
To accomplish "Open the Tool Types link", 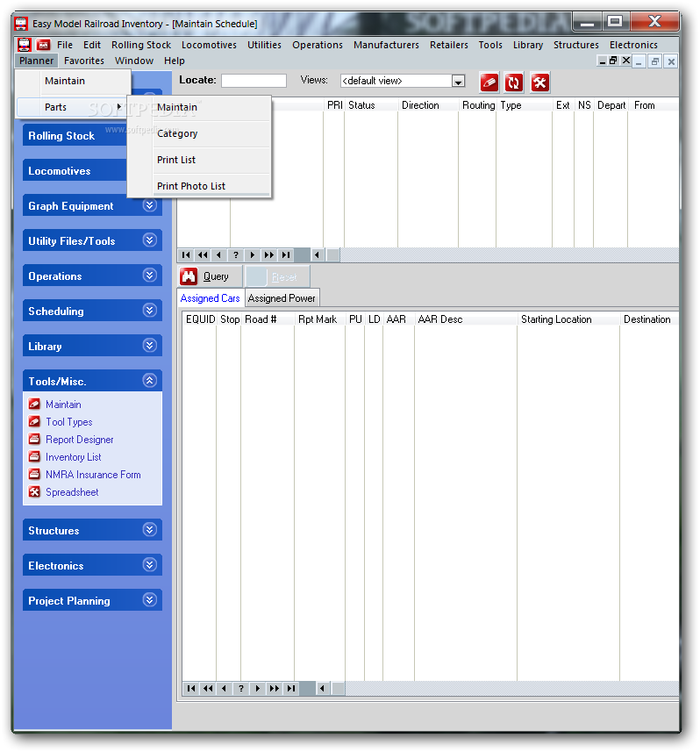I will (x=69, y=422).
